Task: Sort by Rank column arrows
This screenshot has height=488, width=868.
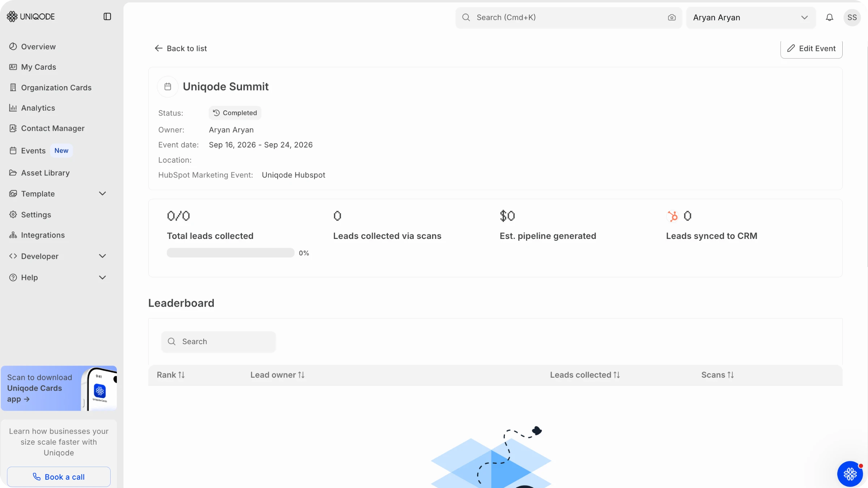Action: [181, 375]
